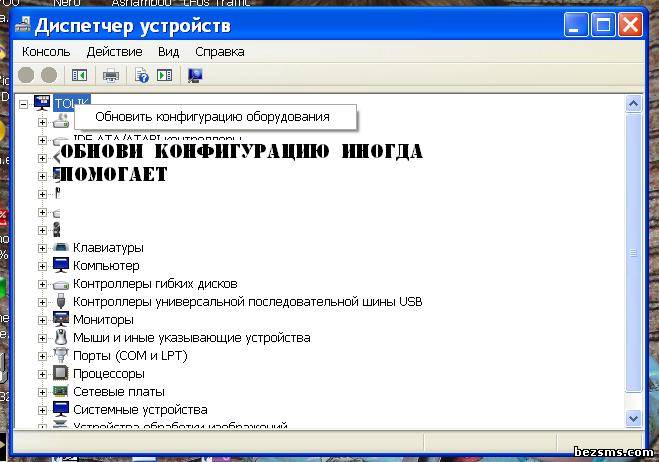Click the Мониторы device icon

pos(61,319)
